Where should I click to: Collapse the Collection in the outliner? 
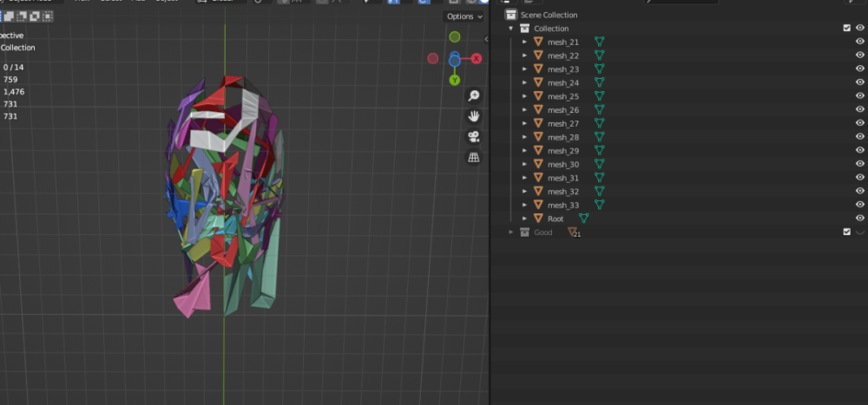pos(511,29)
